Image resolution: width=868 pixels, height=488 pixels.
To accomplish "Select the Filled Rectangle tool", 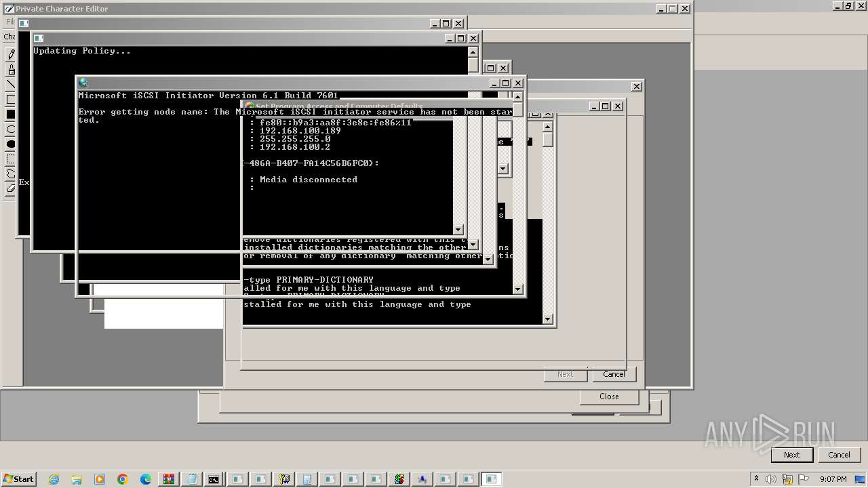I will pos(10,115).
